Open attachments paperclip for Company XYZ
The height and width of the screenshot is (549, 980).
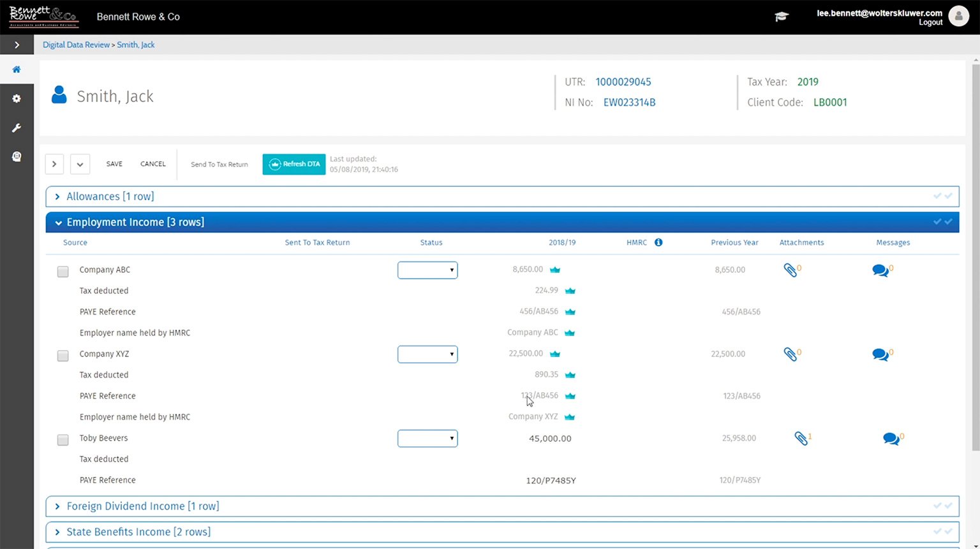[790, 354]
